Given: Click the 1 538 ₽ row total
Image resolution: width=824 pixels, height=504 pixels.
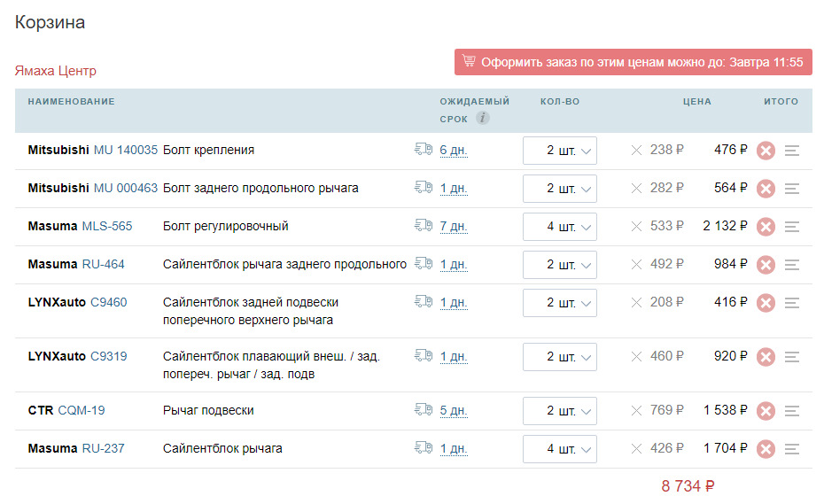Looking at the screenshot, I should point(725,410).
